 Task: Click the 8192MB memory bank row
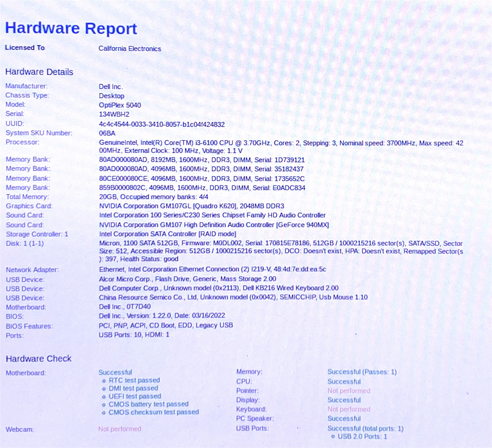point(202,160)
